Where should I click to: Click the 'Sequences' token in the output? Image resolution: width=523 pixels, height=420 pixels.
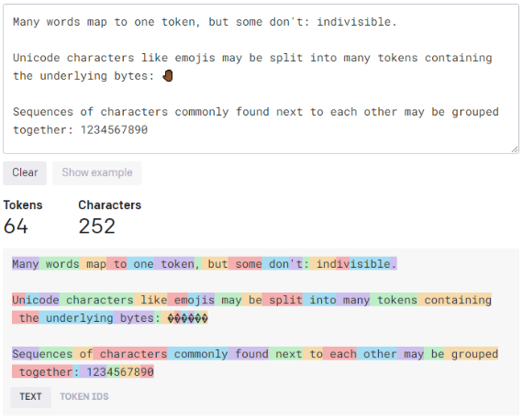42,354
